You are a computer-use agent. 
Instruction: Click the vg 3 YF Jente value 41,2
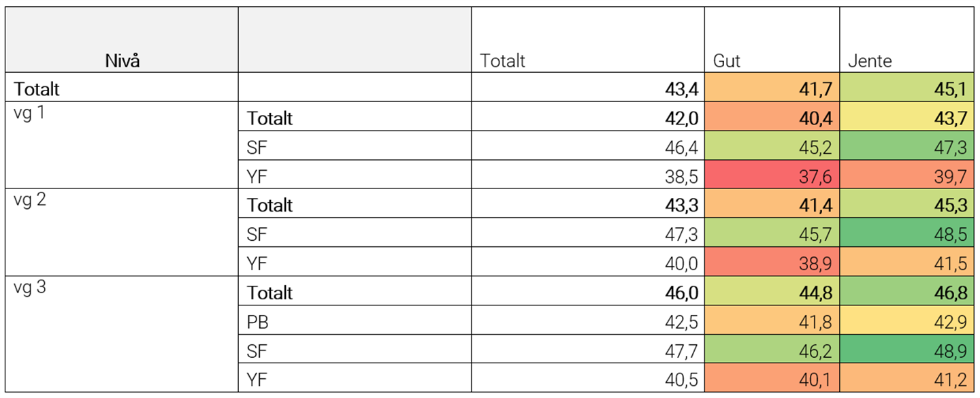tap(907, 378)
